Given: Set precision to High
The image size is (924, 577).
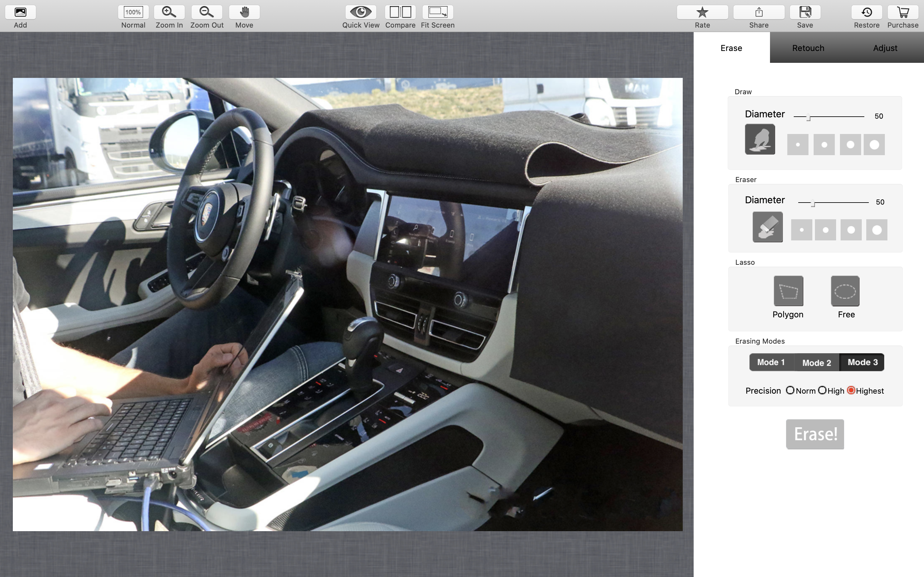Looking at the screenshot, I should (822, 390).
